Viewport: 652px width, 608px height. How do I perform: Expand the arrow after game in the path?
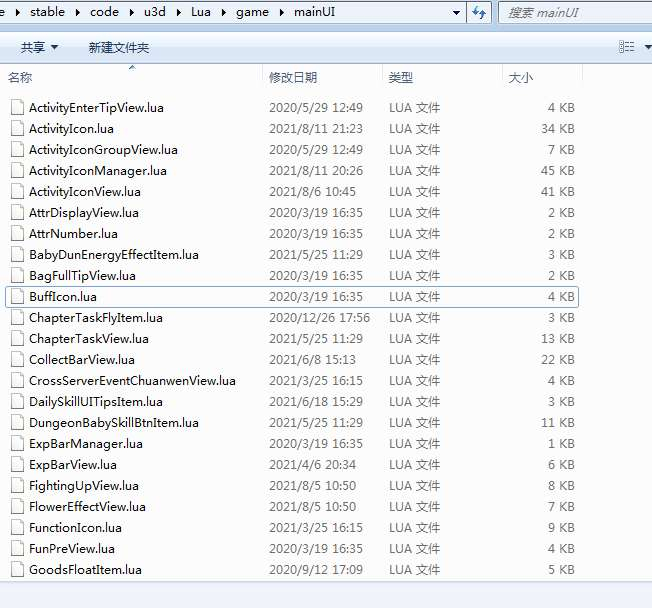[282, 12]
